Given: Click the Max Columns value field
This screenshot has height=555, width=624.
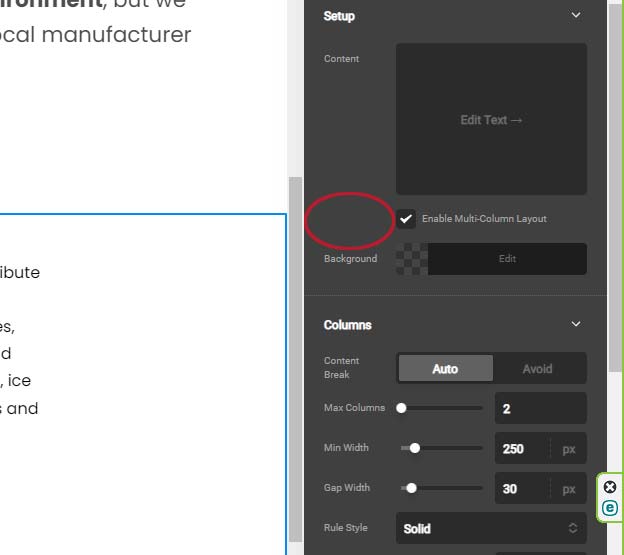Looking at the screenshot, I should pos(540,409).
